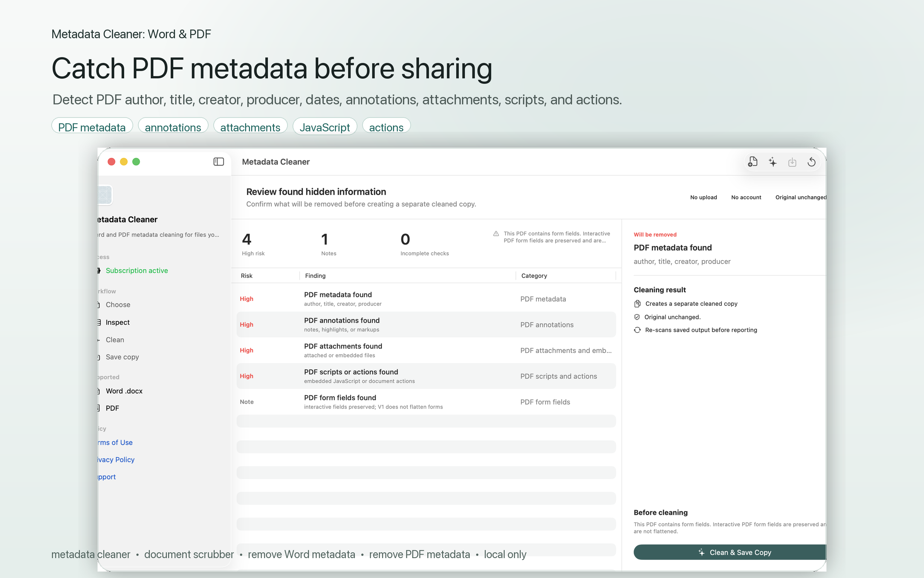Click the shield icon beside Original unchanged
The width and height of the screenshot is (924, 578).
pyautogui.click(x=637, y=317)
